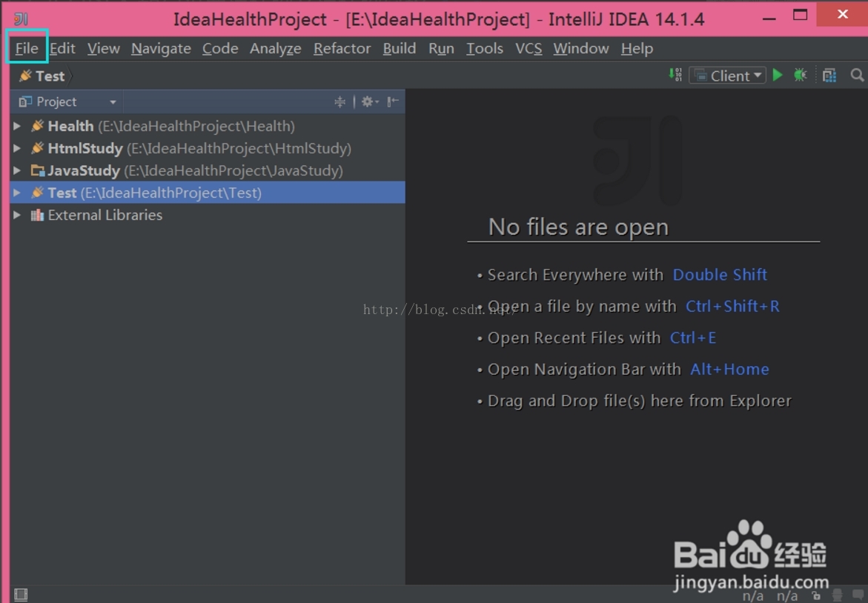
Task: Open the Analyze menu
Action: point(276,48)
